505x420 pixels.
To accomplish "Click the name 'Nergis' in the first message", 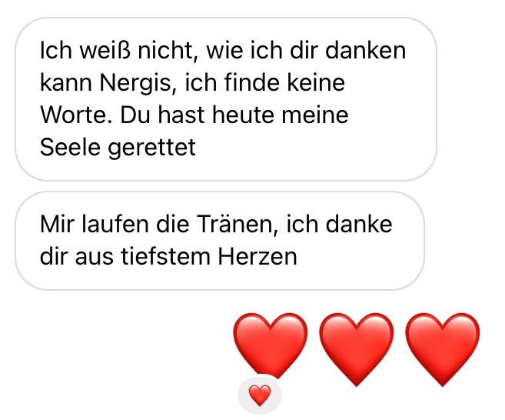I will coord(138,83).
